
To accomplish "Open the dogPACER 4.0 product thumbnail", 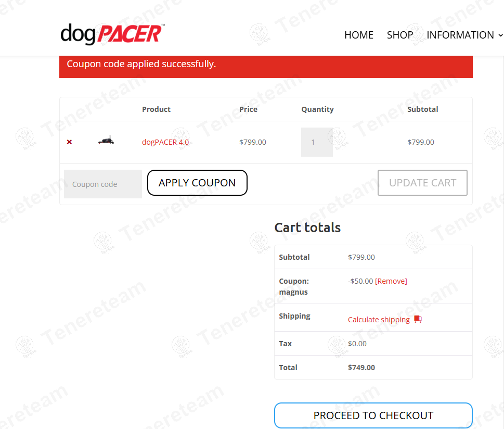I will [106, 141].
